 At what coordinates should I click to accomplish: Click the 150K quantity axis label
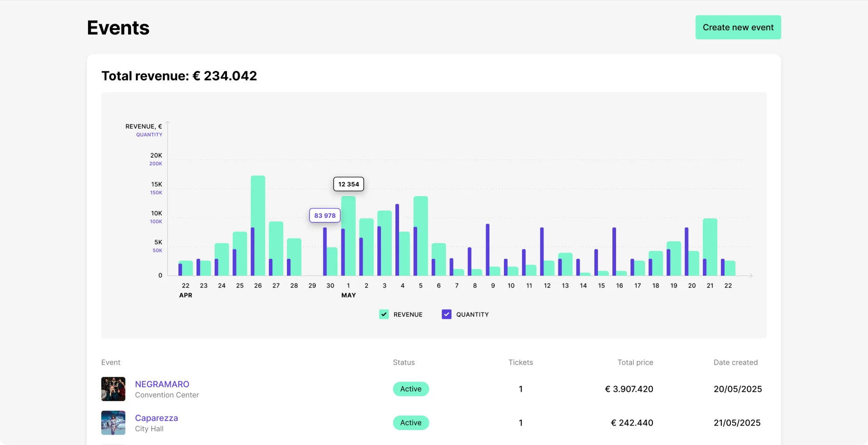[x=156, y=193]
